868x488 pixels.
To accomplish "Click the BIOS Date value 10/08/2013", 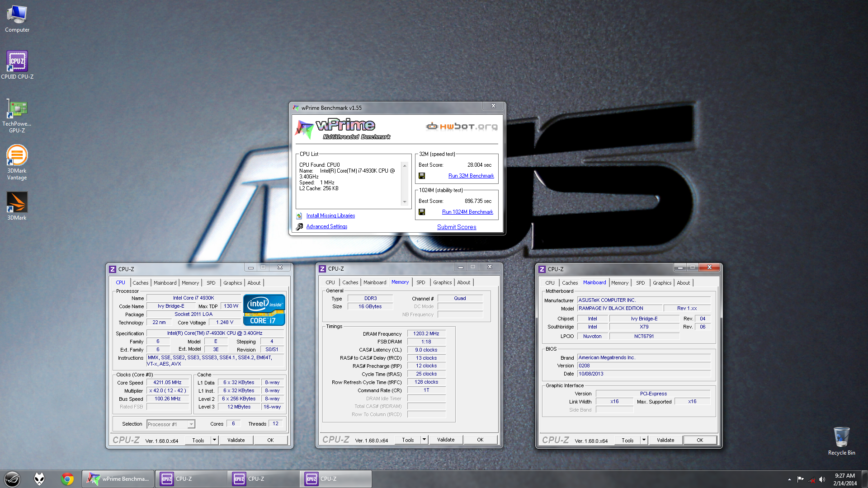I will point(644,374).
